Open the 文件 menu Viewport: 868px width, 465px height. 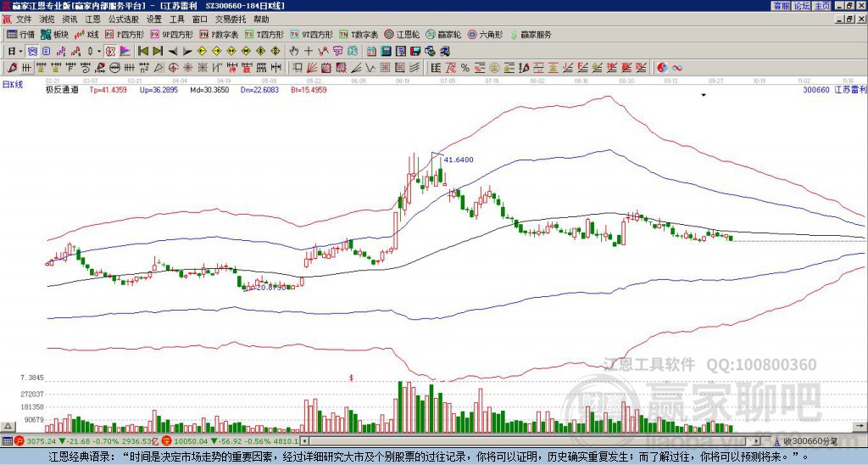pyautogui.click(x=24, y=20)
